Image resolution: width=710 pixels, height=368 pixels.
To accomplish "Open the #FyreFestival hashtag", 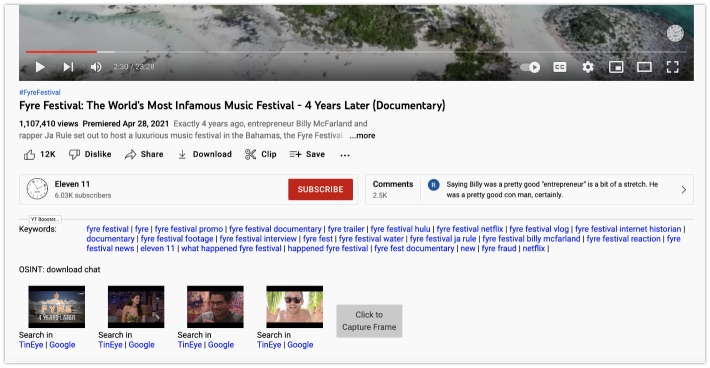I will (x=39, y=92).
